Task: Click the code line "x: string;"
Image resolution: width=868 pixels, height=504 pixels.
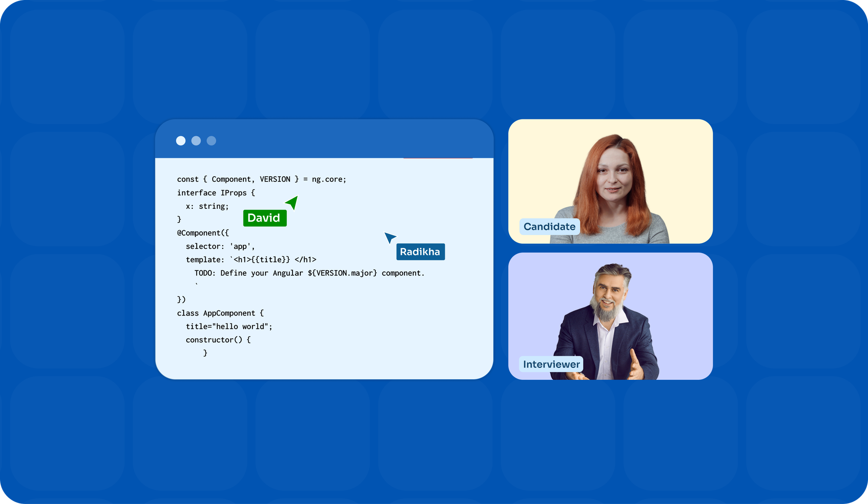Action: 207,206
